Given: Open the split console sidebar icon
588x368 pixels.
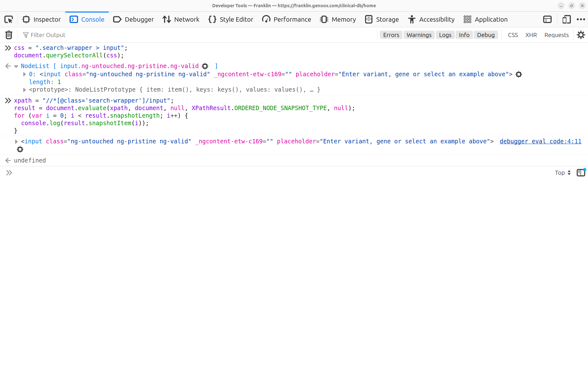Looking at the screenshot, I should [x=581, y=173].
